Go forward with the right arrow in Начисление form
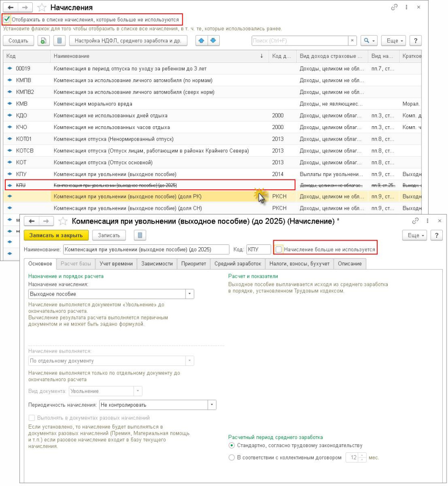The height and width of the screenshot is (486, 448). 46,221
